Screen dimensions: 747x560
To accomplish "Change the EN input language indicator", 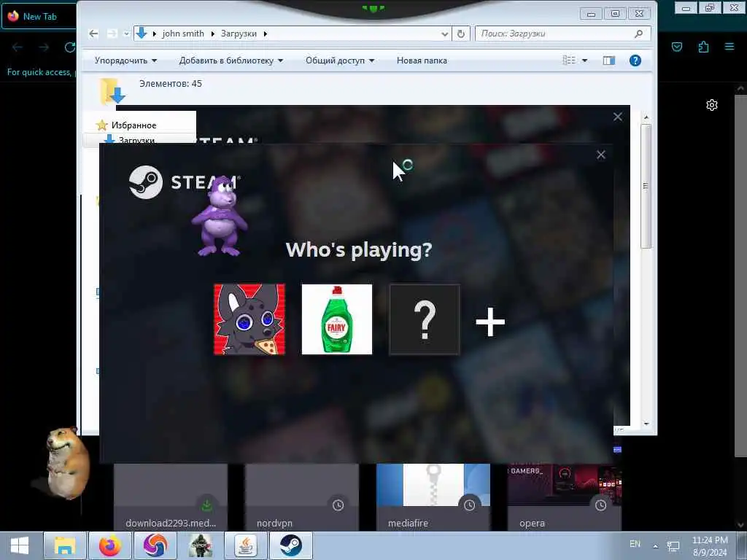I will point(635,544).
